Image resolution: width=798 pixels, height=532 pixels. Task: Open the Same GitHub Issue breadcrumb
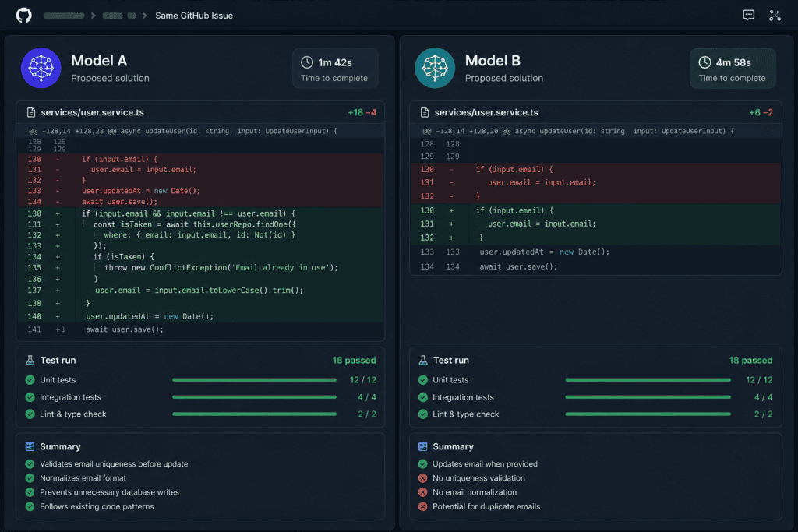(x=194, y=16)
